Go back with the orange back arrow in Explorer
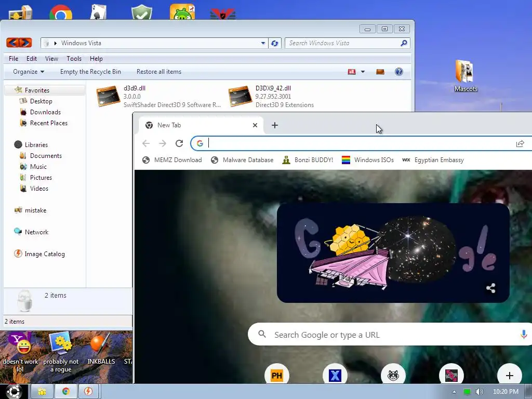The width and height of the screenshot is (532, 399). click(12, 43)
